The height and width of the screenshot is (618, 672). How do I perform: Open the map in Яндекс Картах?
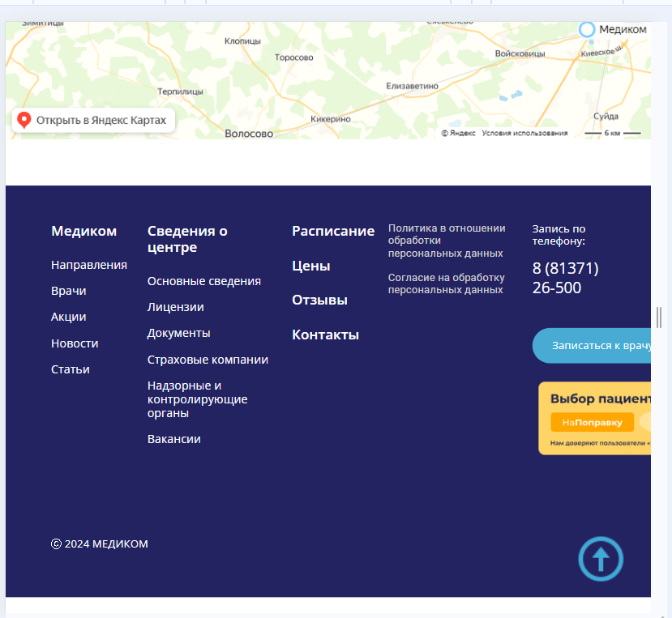[x=93, y=121]
